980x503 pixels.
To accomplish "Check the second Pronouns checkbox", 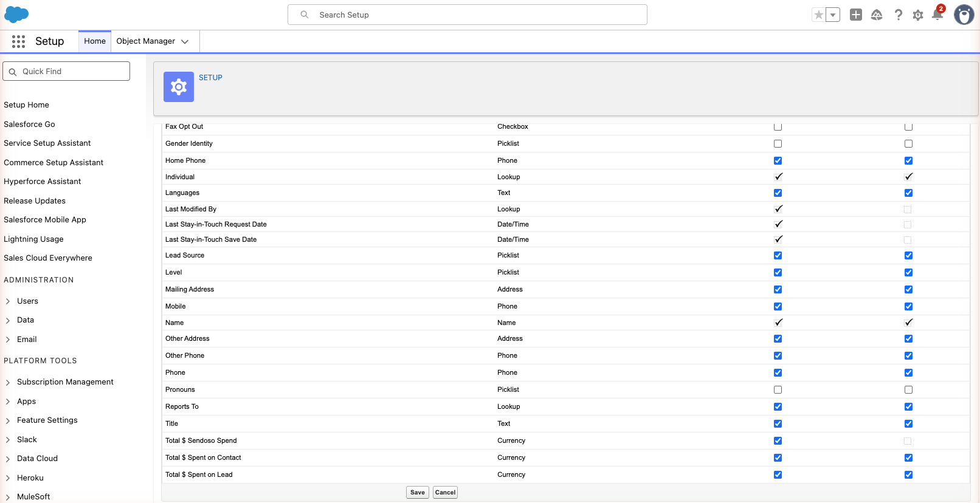I will [908, 390].
